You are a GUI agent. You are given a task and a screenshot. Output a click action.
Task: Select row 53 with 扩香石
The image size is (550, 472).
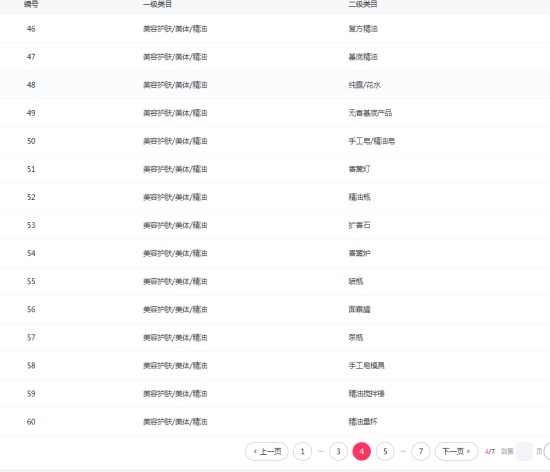click(x=275, y=225)
